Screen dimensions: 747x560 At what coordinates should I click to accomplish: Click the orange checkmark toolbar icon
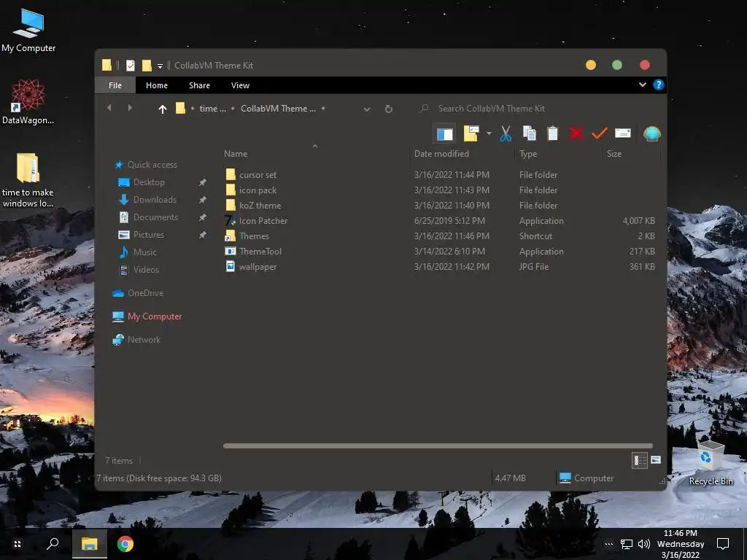pyautogui.click(x=600, y=133)
